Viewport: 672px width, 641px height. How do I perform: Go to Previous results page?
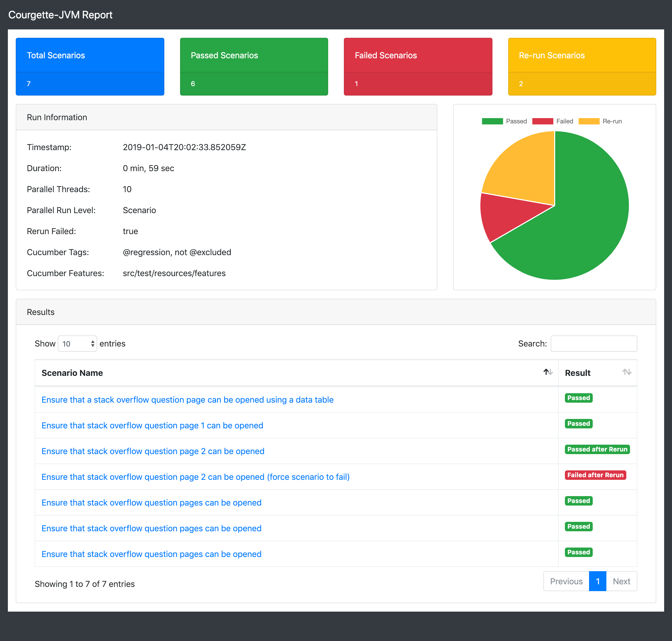[566, 581]
